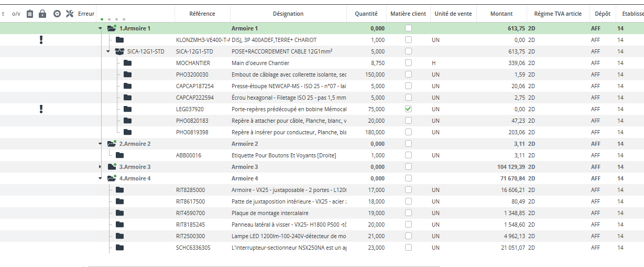Check Matière client for MOCHANTIER row
The image size is (644, 267).
(x=408, y=62)
